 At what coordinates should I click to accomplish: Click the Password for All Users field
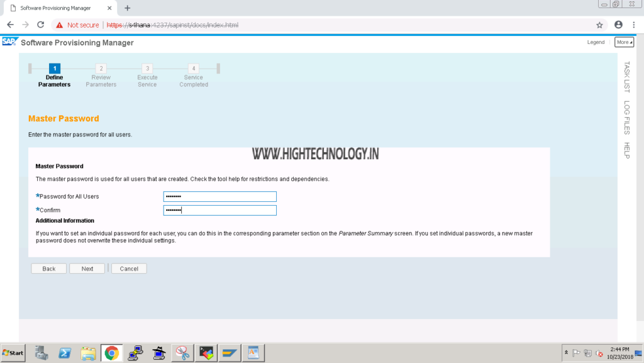[219, 197]
